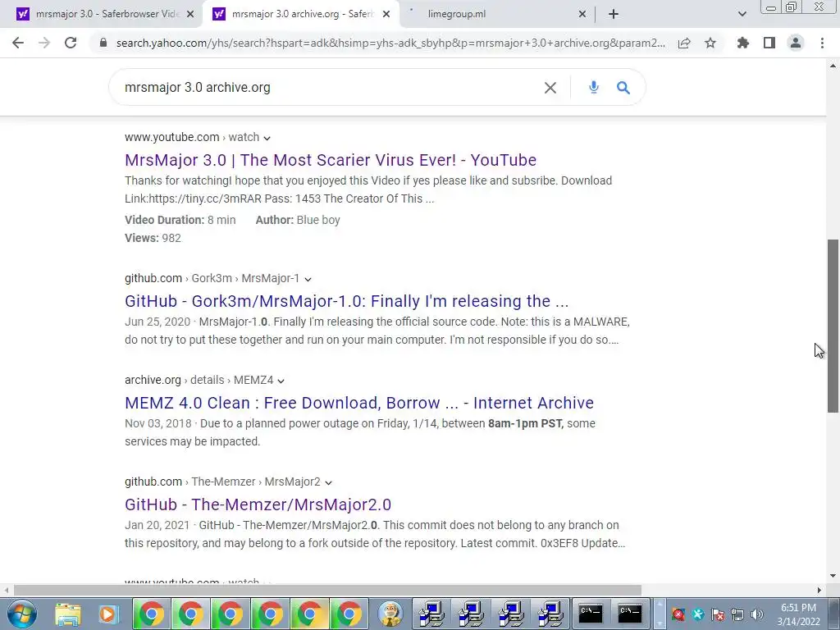Expand the tab search chevron
Screen dimensions: 840x630
tap(742, 14)
